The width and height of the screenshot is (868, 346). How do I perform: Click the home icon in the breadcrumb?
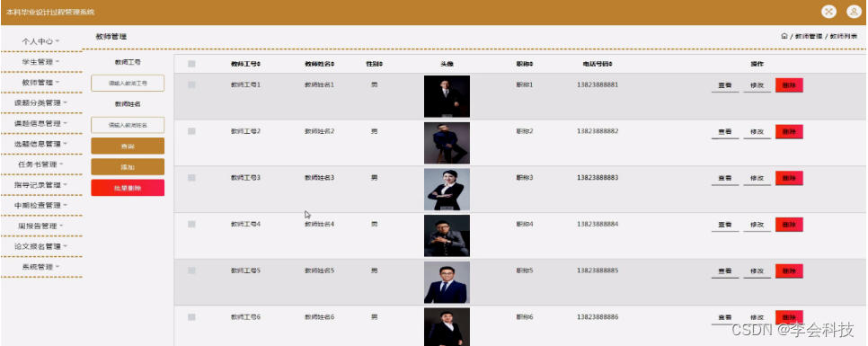pyautogui.click(x=784, y=36)
